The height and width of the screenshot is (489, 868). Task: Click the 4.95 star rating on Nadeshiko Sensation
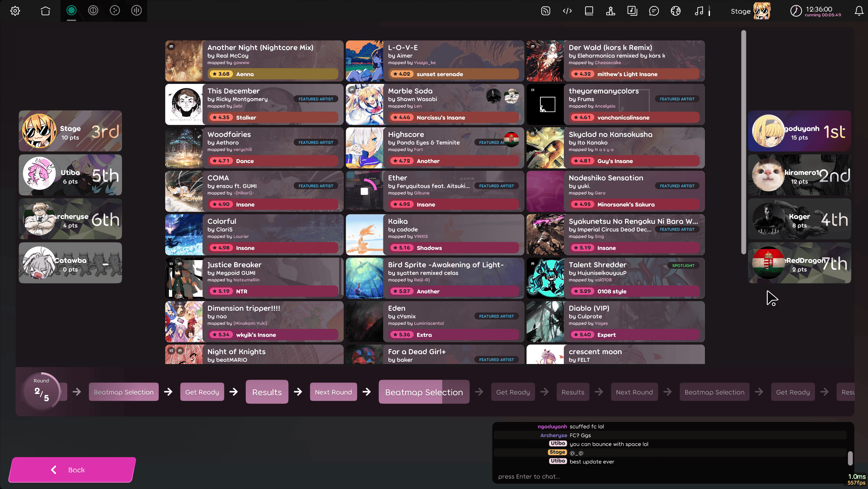click(x=582, y=204)
